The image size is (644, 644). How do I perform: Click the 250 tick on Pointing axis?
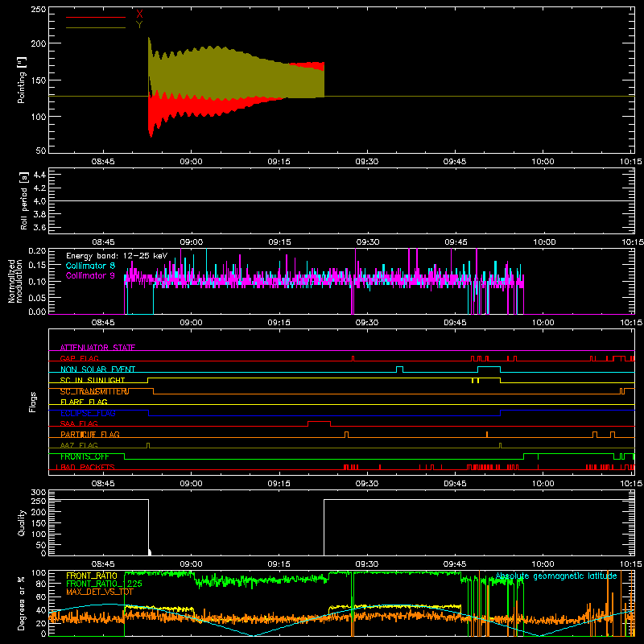pos(38,9)
